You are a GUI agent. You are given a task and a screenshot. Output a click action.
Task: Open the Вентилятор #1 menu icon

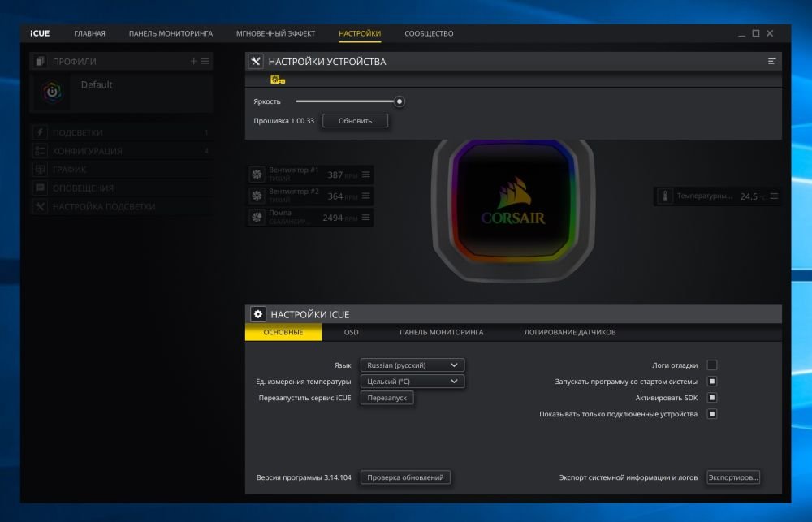[366, 175]
